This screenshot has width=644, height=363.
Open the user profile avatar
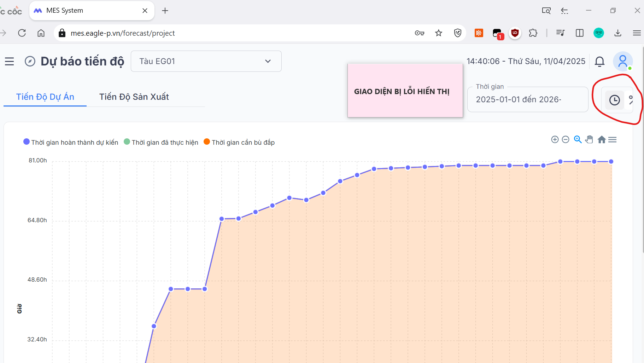[x=622, y=61]
